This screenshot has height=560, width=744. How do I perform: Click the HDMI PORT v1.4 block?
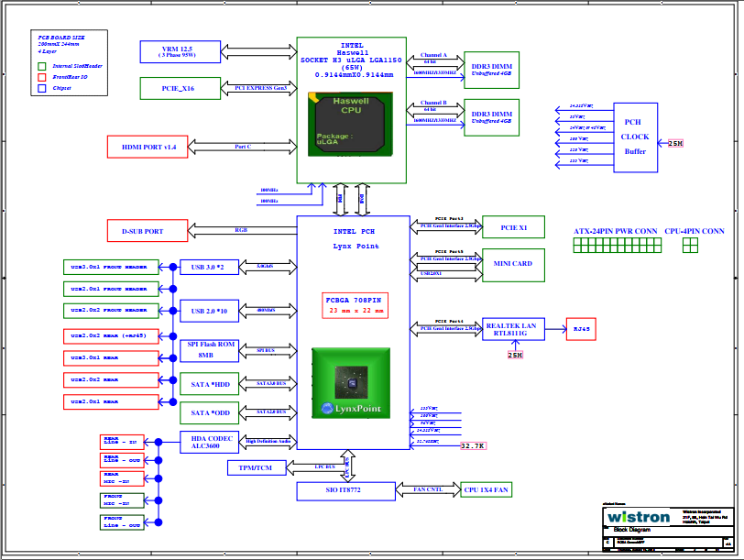(148, 147)
